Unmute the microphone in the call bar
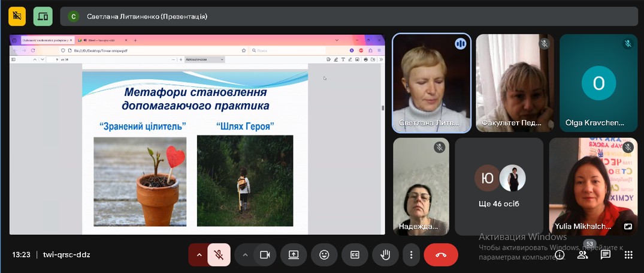Screen dimensions: 644x273 click(x=219, y=255)
